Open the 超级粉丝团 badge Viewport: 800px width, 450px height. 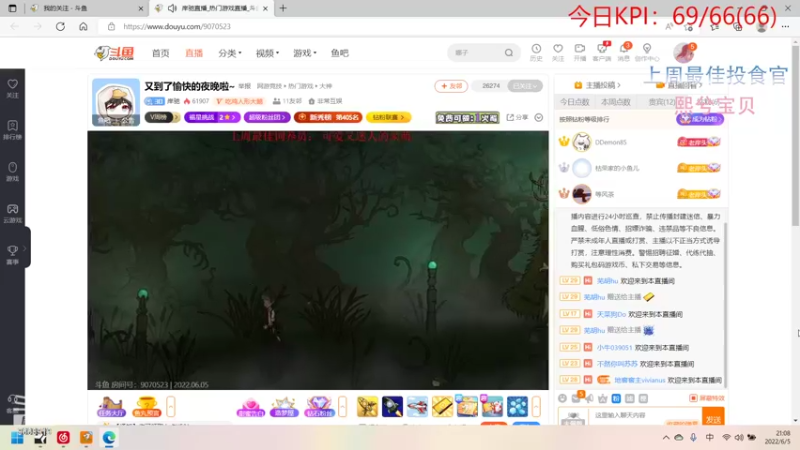coord(267,117)
